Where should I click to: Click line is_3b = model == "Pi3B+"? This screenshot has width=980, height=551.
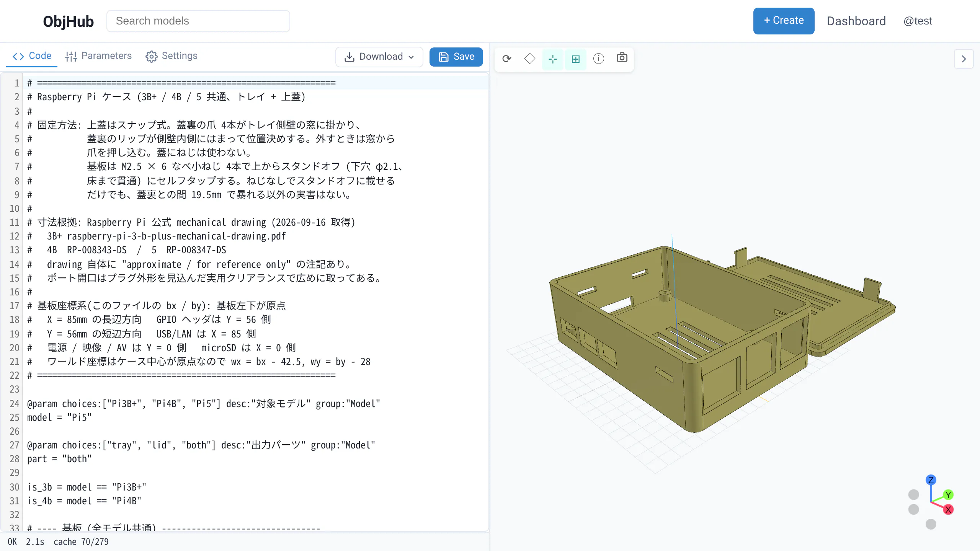(87, 487)
